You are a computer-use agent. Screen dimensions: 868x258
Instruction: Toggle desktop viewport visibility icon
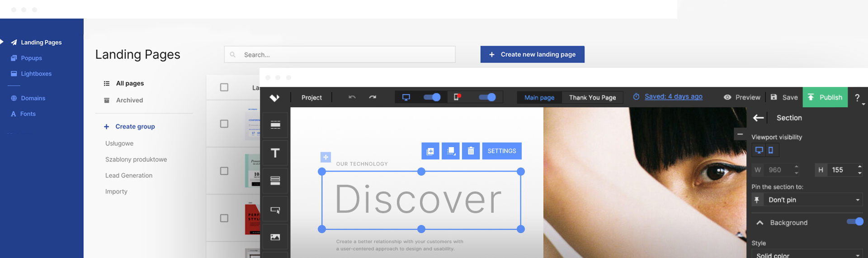point(759,150)
